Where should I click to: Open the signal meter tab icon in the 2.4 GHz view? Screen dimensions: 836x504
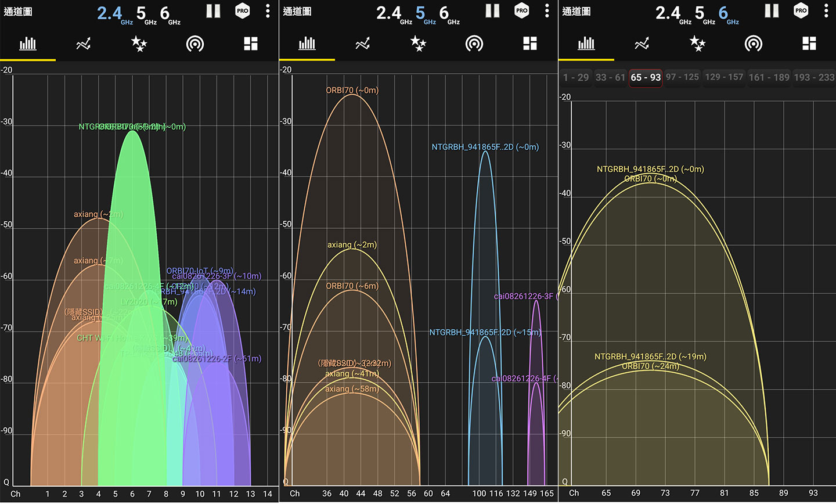[195, 44]
